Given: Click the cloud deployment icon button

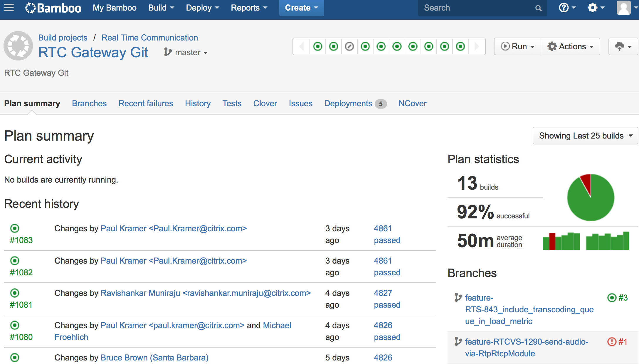Looking at the screenshot, I should tap(623, 46).
